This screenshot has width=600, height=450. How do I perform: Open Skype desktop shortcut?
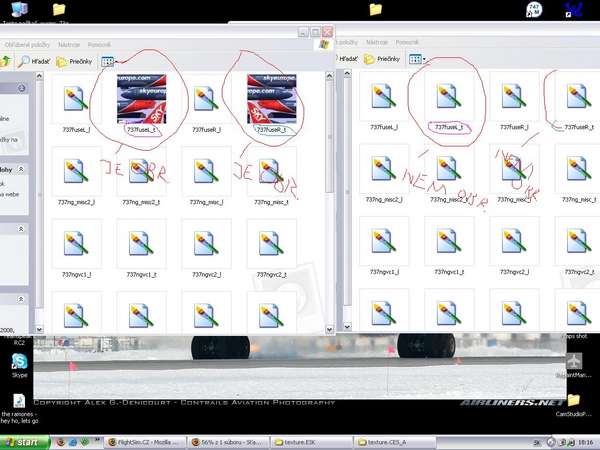click(x=19, y=365)
